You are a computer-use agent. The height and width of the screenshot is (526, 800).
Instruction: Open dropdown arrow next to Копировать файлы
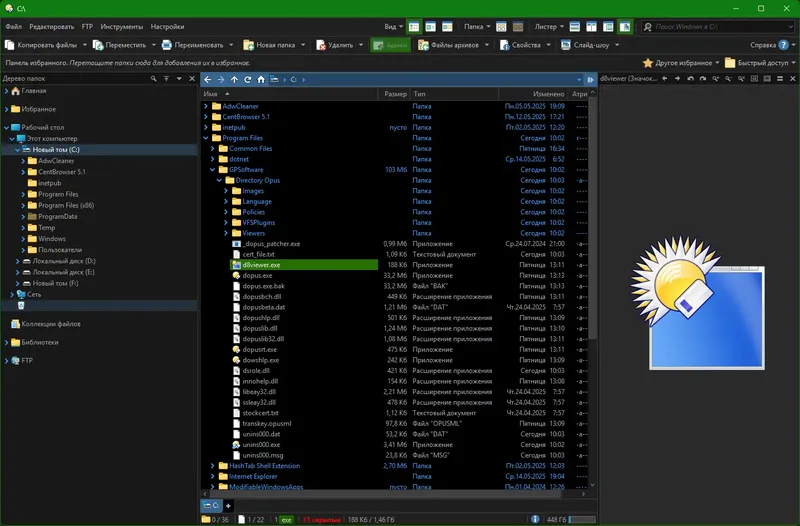(84, 45)
